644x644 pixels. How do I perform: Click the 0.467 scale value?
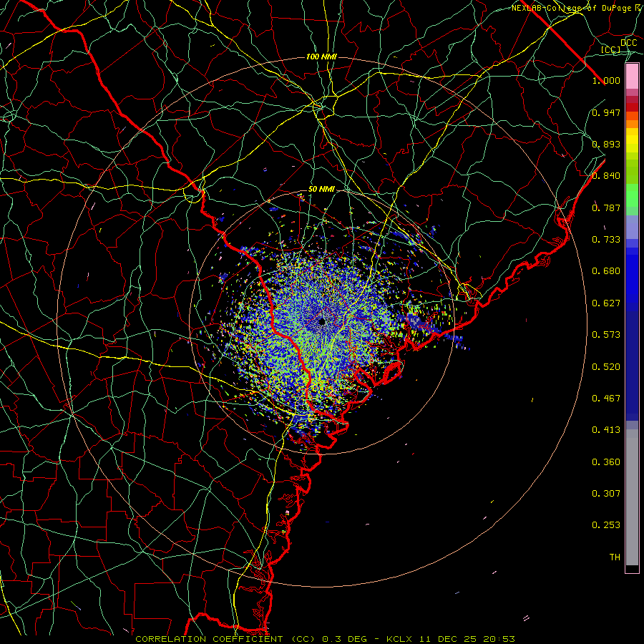click(606, 399)
